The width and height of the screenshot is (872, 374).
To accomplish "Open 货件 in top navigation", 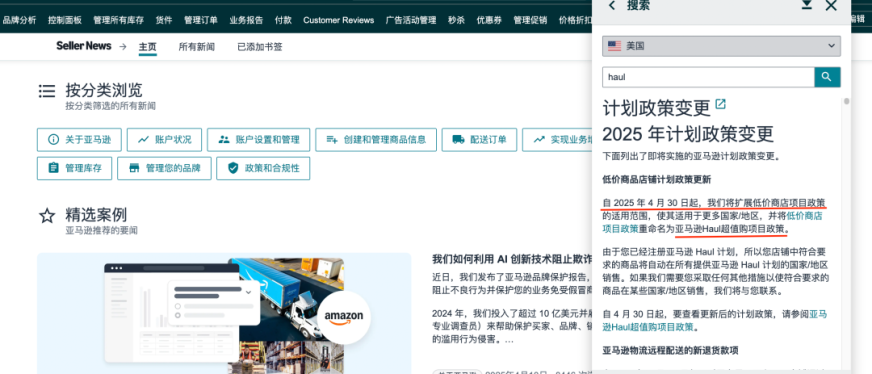I will [x=164, y=20].
